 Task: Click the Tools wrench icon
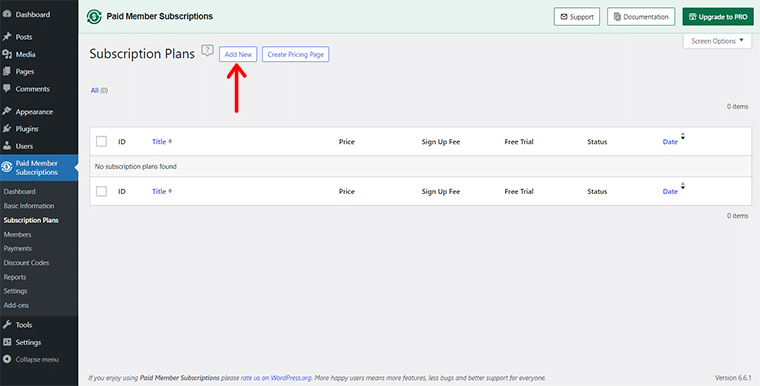tap(7, 325)
